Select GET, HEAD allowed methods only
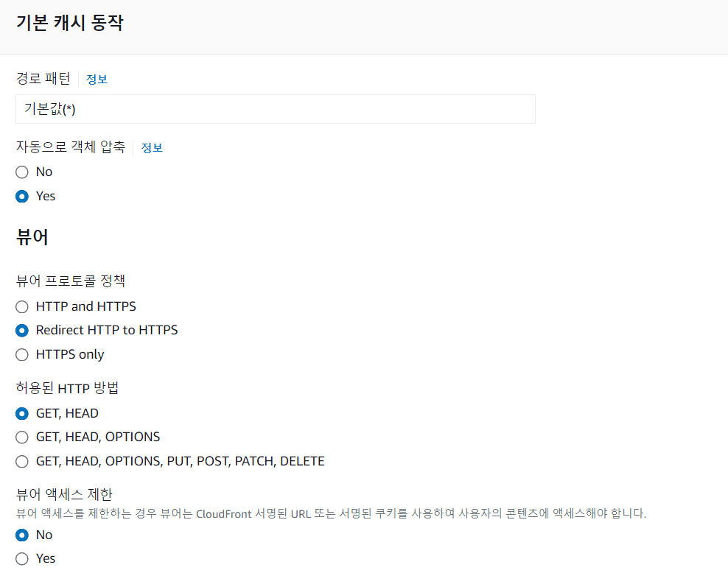This screenshot has height=573, width=728. click(22, 413)
